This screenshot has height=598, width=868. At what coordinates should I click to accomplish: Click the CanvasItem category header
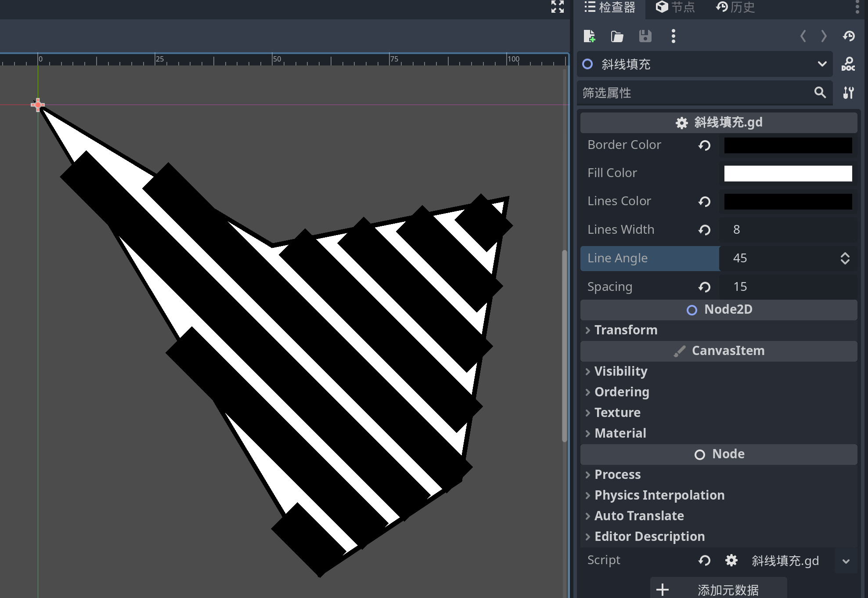tap(719, 351)
